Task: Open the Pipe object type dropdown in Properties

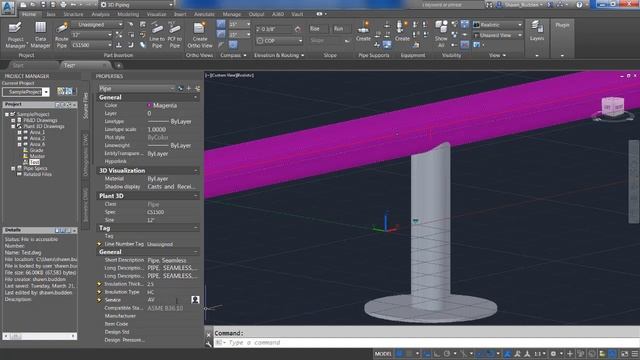Action: point(136,88)
